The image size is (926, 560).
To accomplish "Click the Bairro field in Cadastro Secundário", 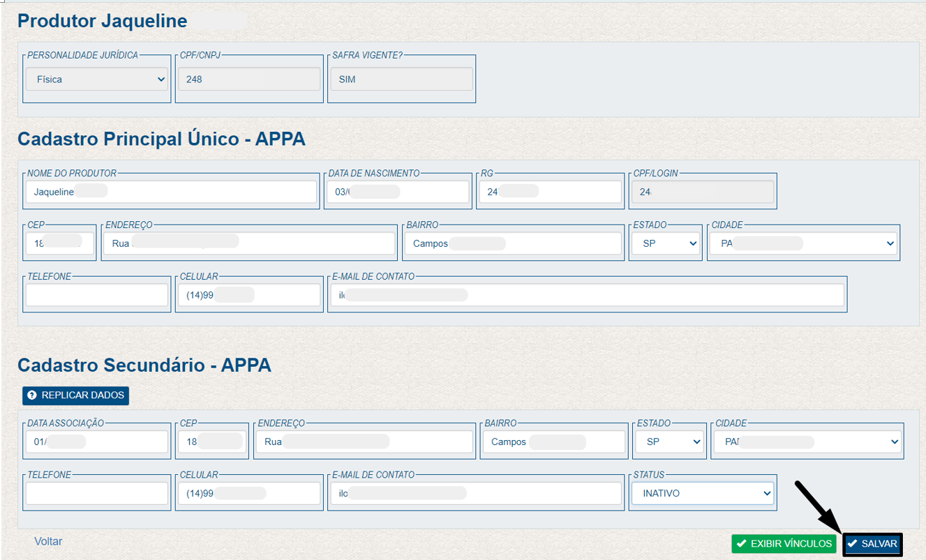I will point(554,441).
